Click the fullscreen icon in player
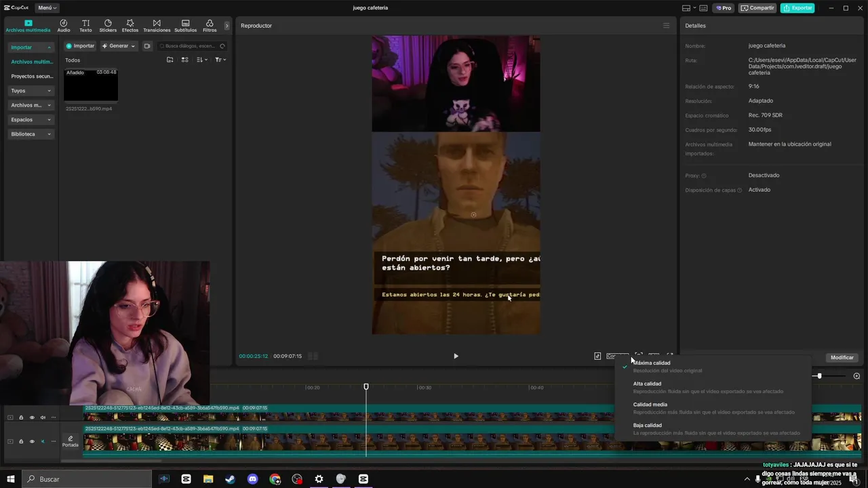Image resolution: width=868 pixels, height=488 pixels. tap(670, 356)
